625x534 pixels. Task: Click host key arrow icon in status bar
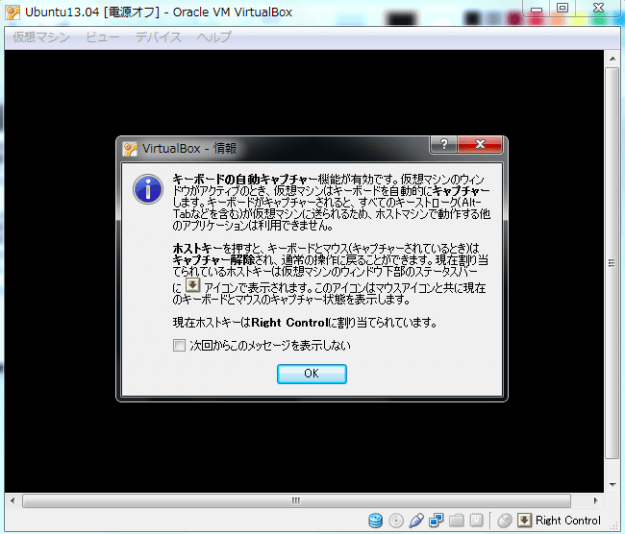point(524,520)
